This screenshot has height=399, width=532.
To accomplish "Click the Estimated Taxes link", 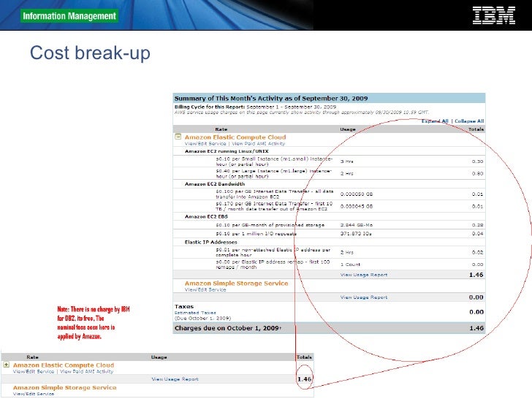I will click(x=195, y=313).
